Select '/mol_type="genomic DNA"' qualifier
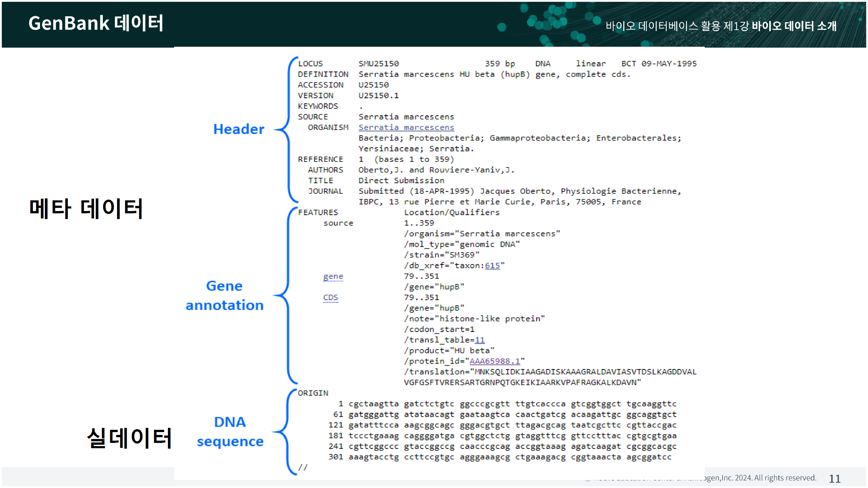Viewport: 868px width, 488px height. click(462, 244)
